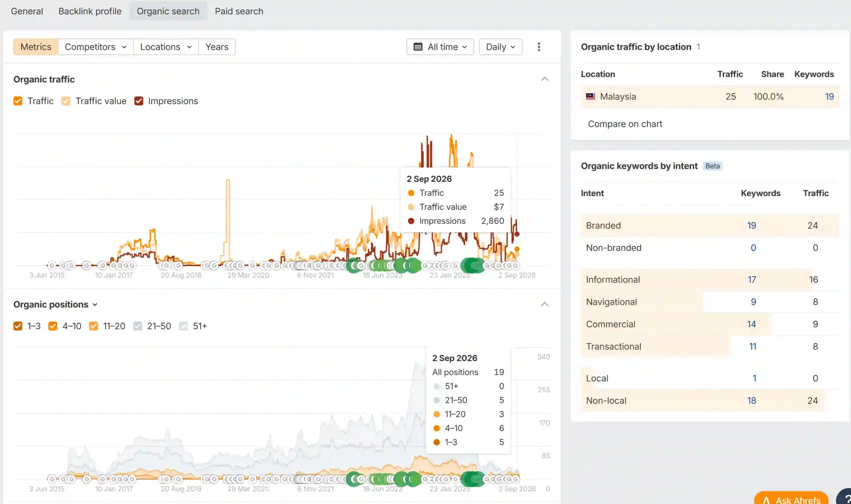The width and height of the screenshot is (851, 504).
Task: Open Branded keywords count 19
Action: [752, 225]
